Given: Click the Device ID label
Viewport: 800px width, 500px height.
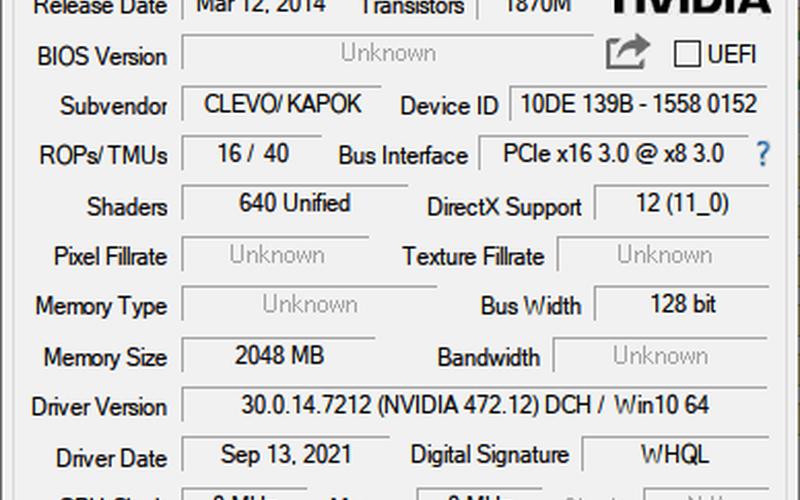Looking at the screenshot, I should click(x=449, y=106).
